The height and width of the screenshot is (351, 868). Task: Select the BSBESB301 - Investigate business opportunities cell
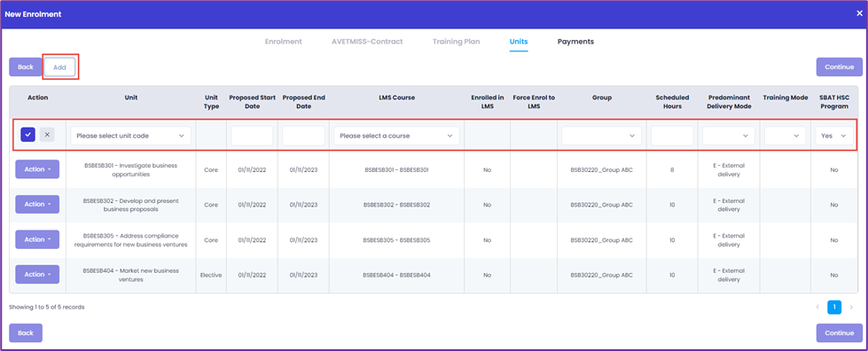click(130, 169)
